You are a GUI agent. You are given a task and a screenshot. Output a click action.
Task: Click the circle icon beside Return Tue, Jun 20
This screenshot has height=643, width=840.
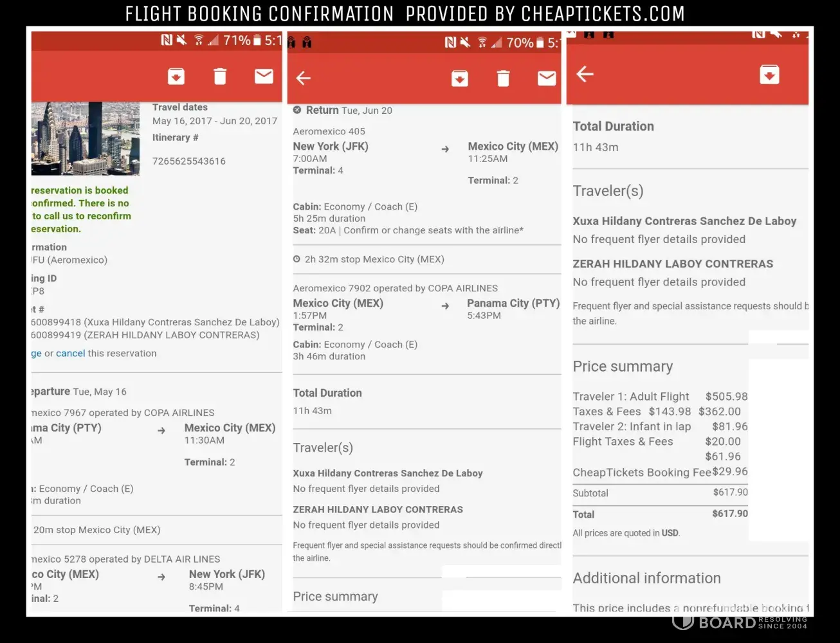click(297, 110)
